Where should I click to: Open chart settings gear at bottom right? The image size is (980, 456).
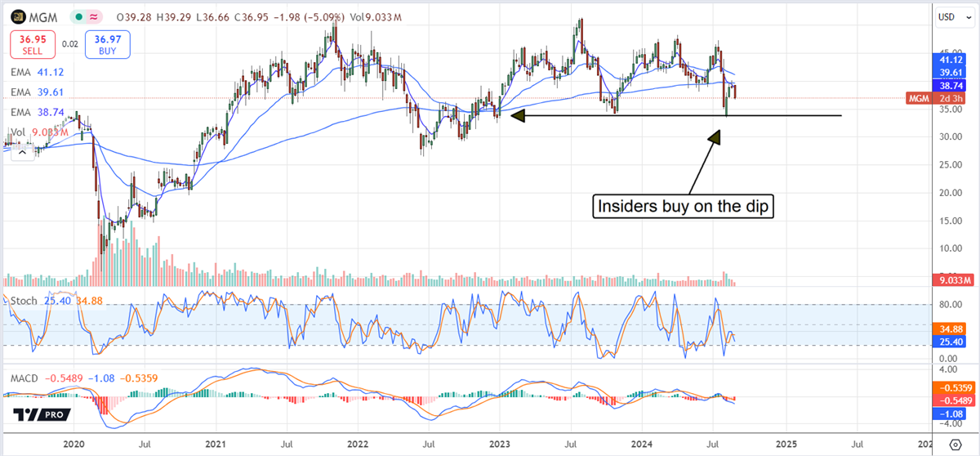click(x=955, y=444)
